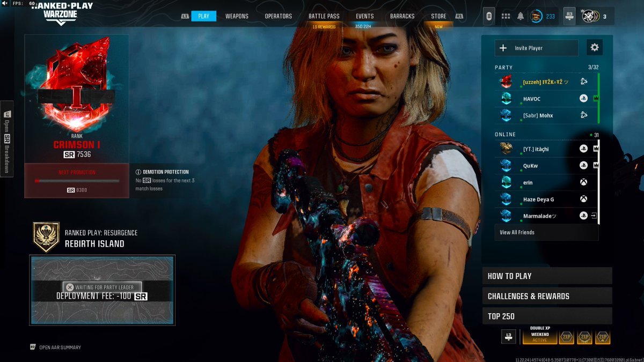644x362 pixels.
Task: Open social settings gear
Action: pos(594,47)
